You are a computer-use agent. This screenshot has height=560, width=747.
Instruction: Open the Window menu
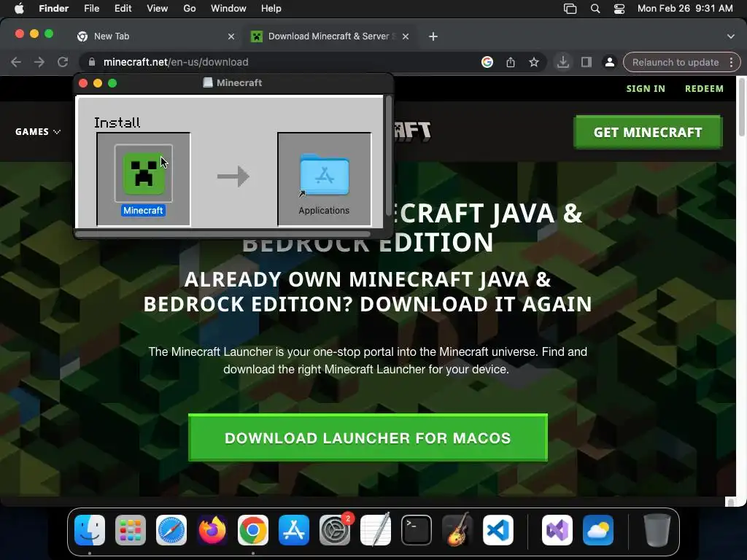(x=228, y=9)
